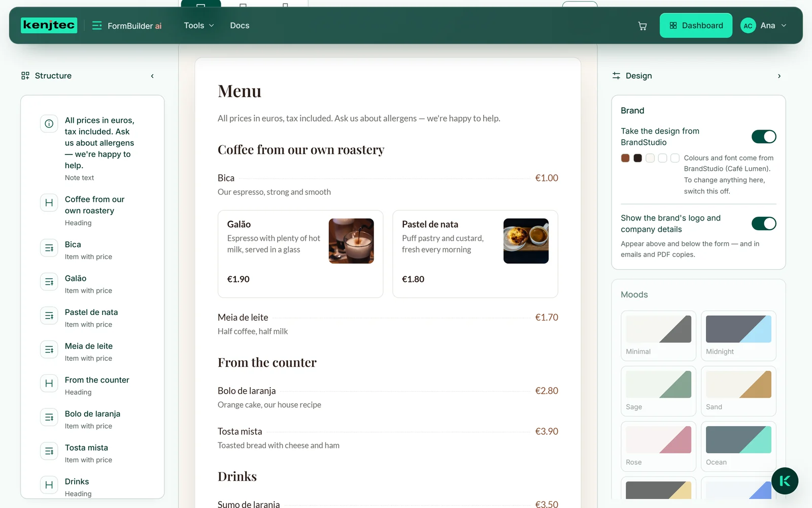Click the Design panel sliders icon
The height and width of the screenshot is (508, 812).
click(x=616, y=76)
